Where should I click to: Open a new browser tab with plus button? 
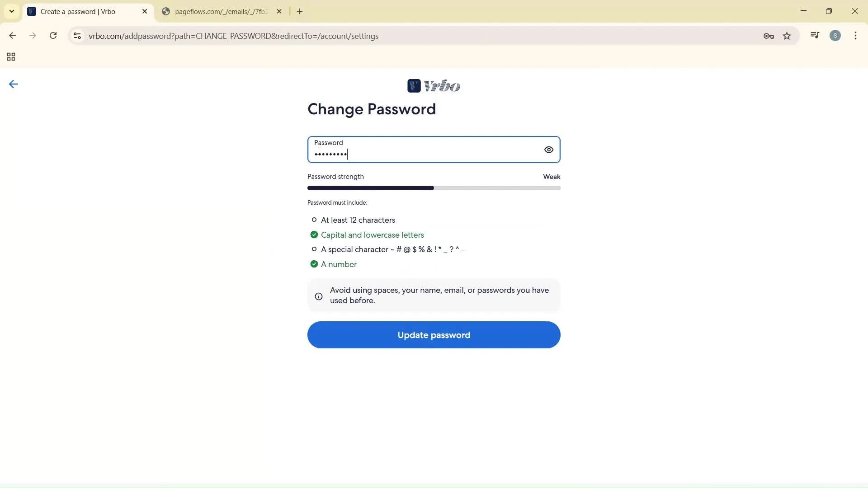300,11
